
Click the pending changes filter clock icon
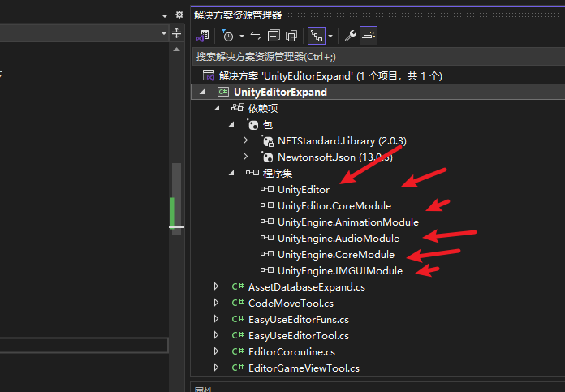[227, 36]
